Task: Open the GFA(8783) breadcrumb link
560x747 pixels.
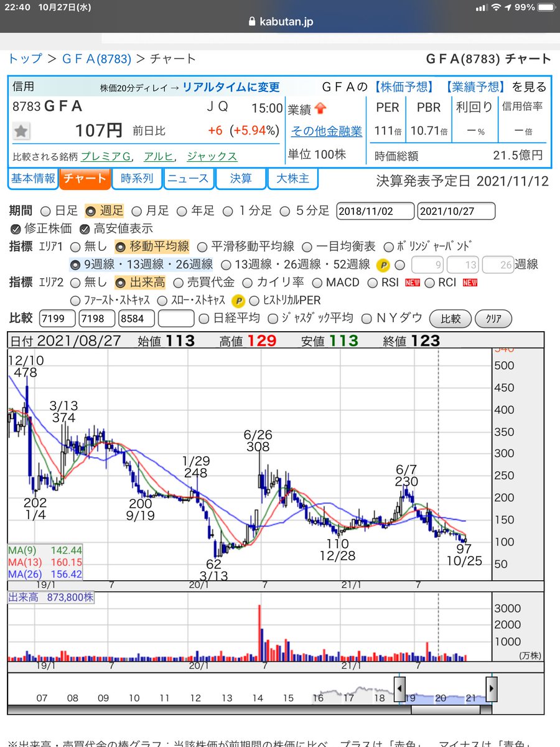Action: click(96, 59)
